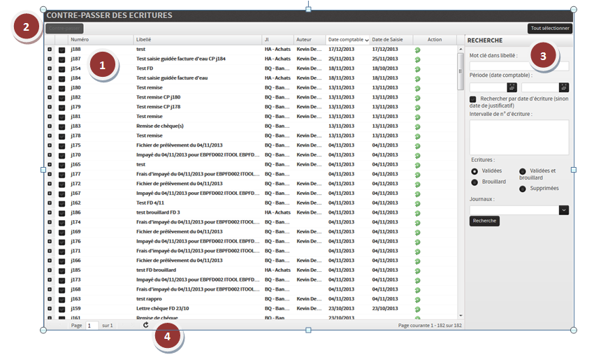Tick the checkbox for entry j187
This screenshot has height=364, width=594.
tap(61, 59)
